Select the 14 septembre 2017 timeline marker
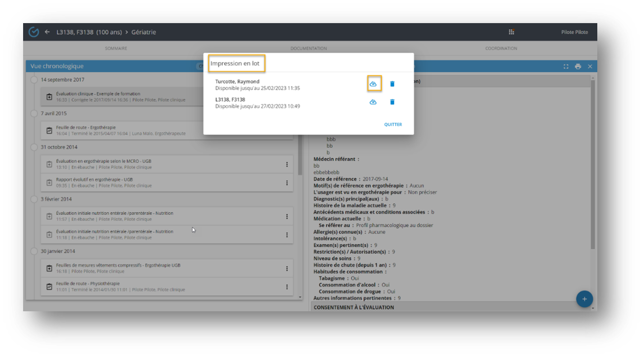The height and width of the screenshot is (358, 644). pyautogui.click(x=34, y=80)
